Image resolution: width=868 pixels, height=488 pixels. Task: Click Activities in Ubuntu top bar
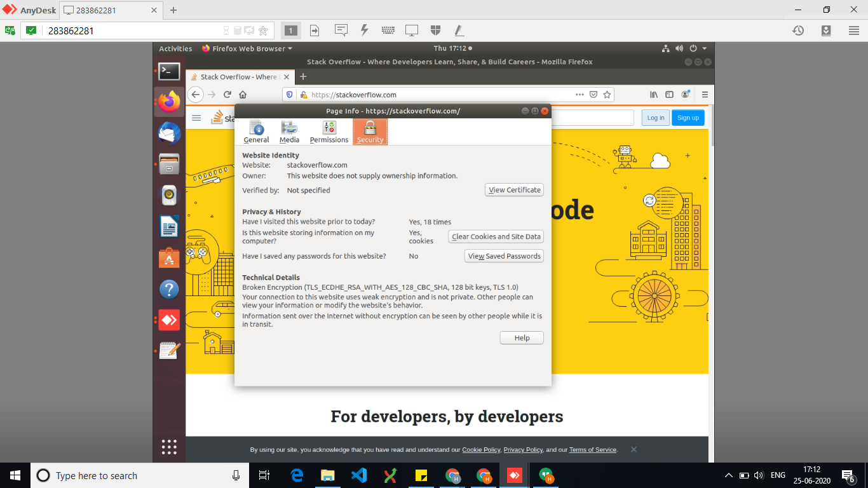pyautogui.click(x=175, y=48)
